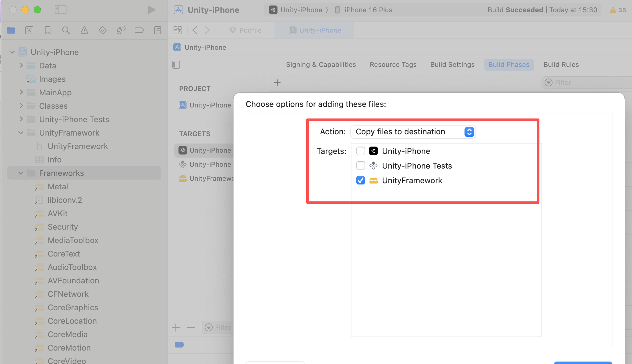
Task: Select the Images asset in navigator
Action: pyautogui.click(x=52, y=79)
